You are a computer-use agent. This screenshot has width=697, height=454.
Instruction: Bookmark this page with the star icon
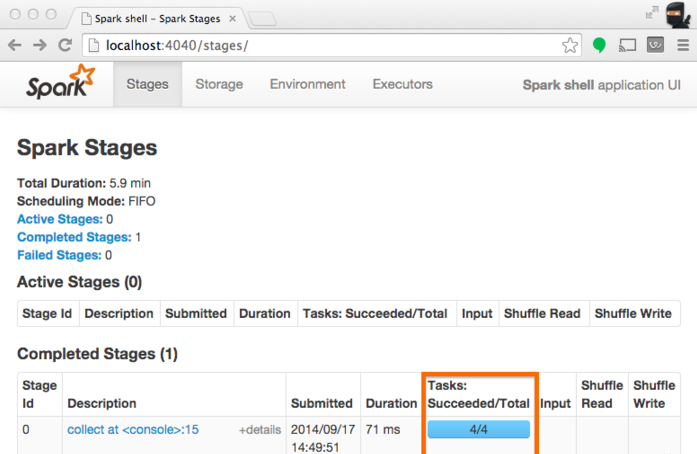(570, 45)
